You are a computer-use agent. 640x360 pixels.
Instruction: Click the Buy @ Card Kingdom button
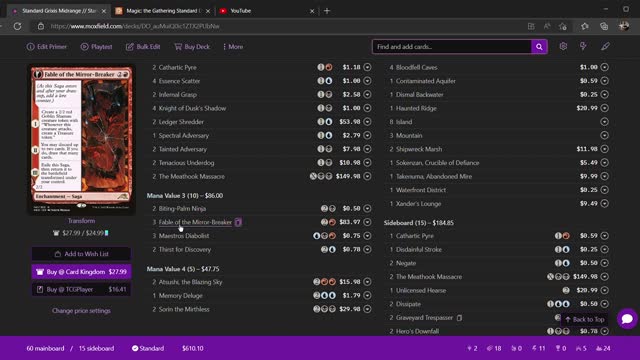(81, 272)
